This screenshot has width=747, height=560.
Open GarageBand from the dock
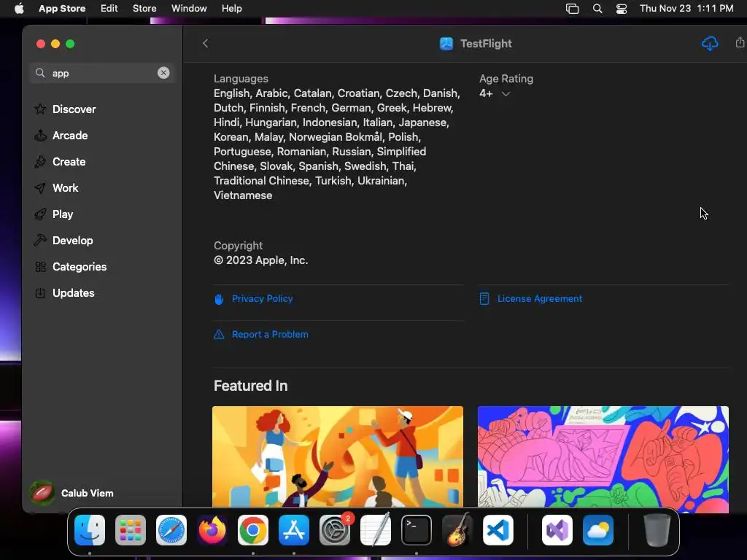point(457,530)
